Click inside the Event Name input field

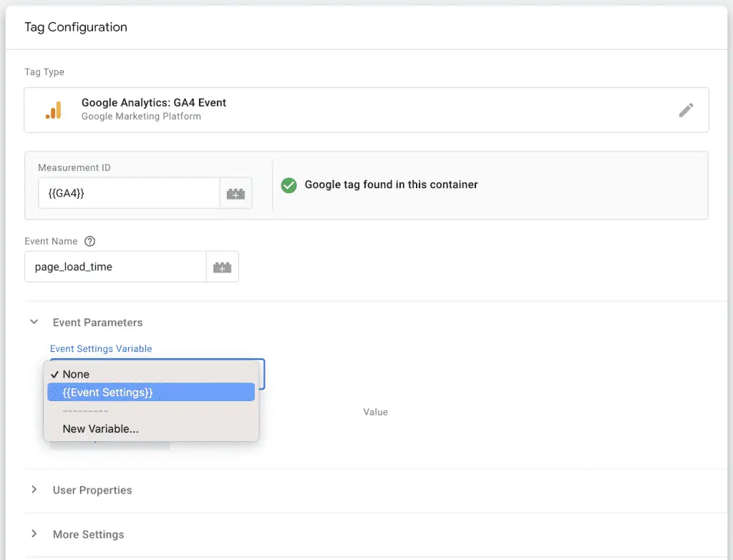click(115, 266)
